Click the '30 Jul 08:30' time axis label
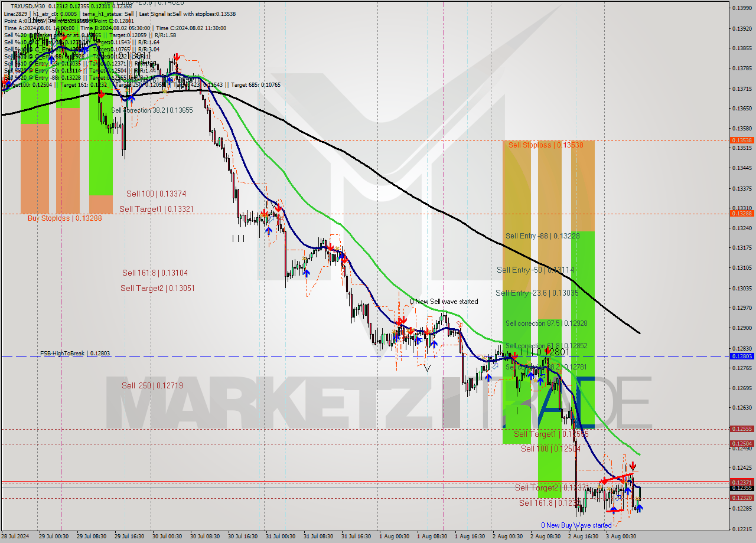This screenshot has height=543, width=756. [206, 537]
